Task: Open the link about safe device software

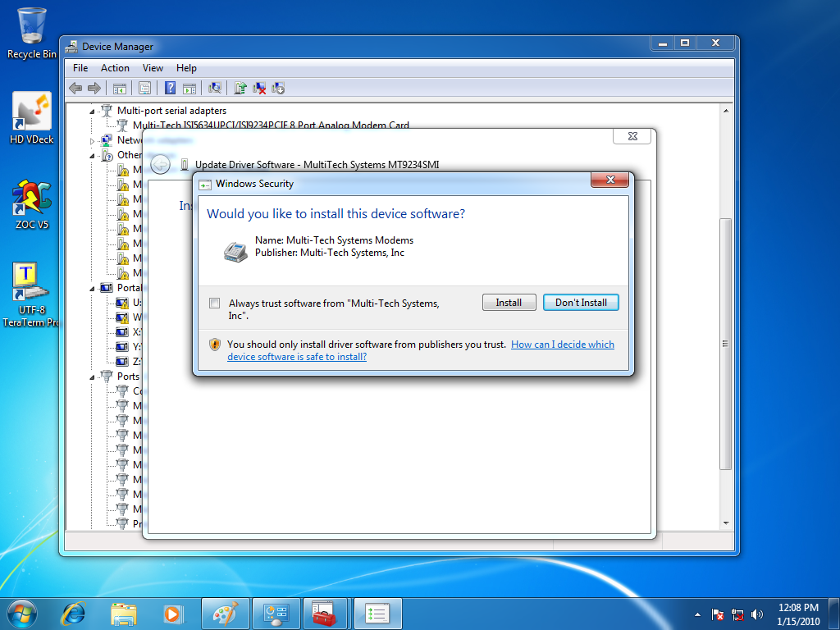Action: tap(563, 345)
